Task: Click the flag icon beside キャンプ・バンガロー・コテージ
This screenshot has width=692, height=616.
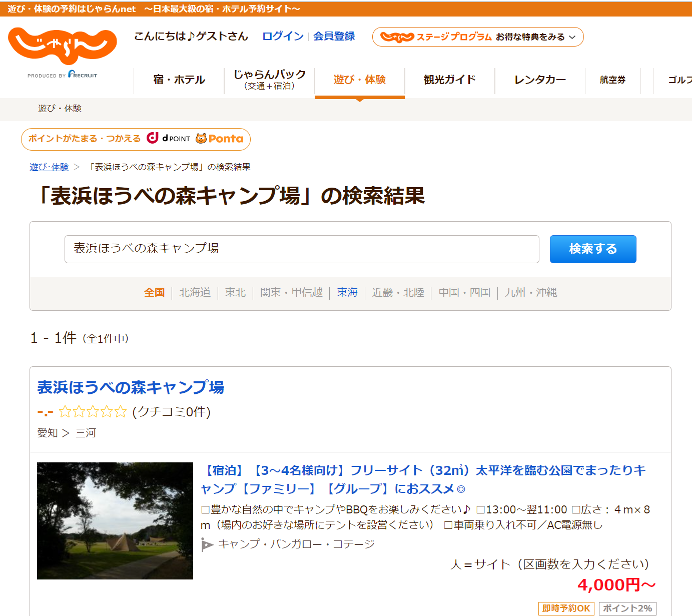Action: coord(207,544)
